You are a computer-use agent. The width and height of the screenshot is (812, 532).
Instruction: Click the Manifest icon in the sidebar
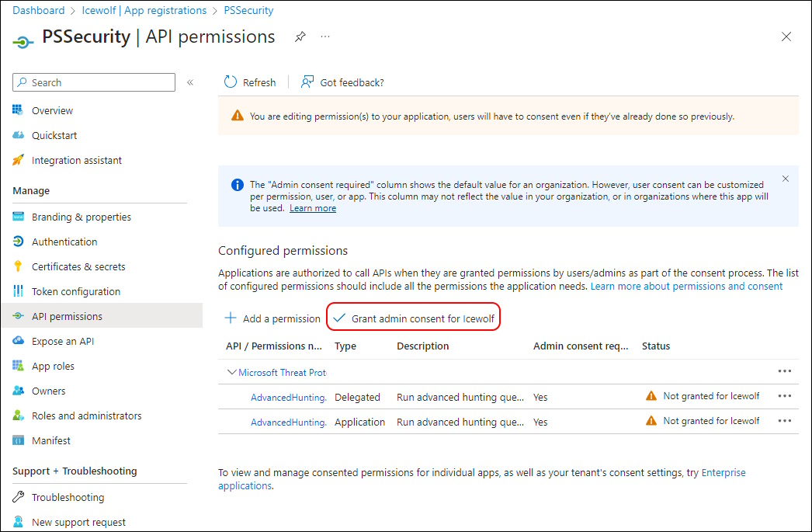tap(18, 440)
